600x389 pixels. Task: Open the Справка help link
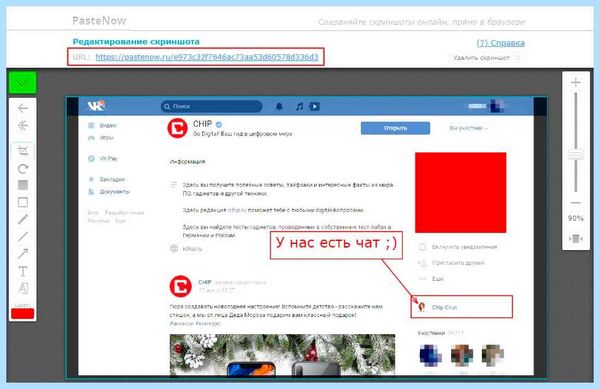(501, 43)
